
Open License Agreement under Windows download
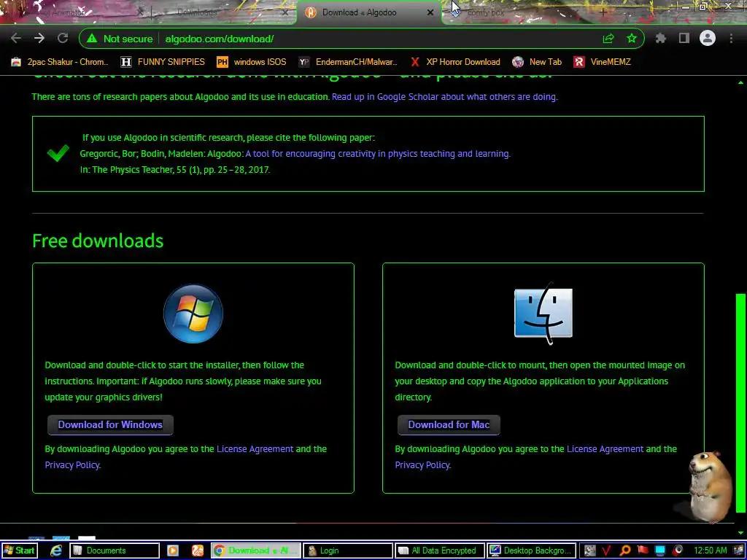pyautogui.click(x=255, y=449)
